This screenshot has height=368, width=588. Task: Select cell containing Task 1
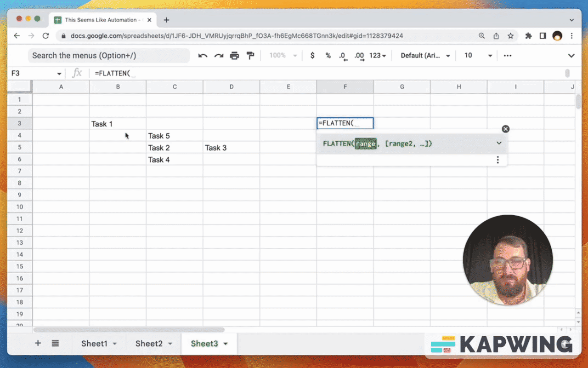[x=118, y=123]
